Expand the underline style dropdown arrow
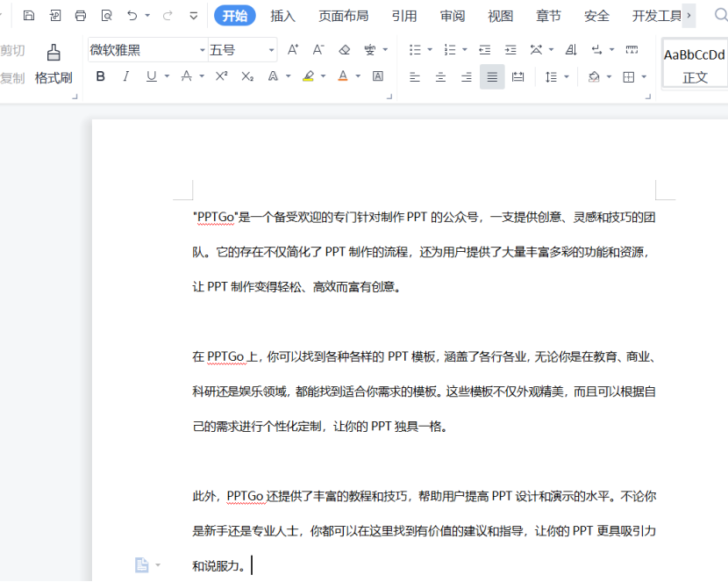The image size is (728, 582). click(167, 76)
